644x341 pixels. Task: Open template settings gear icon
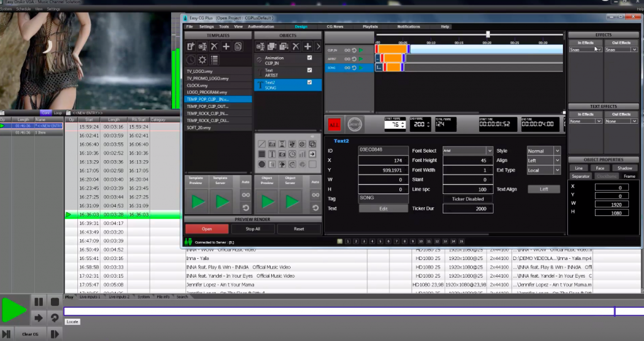click(x=203, y=60)
